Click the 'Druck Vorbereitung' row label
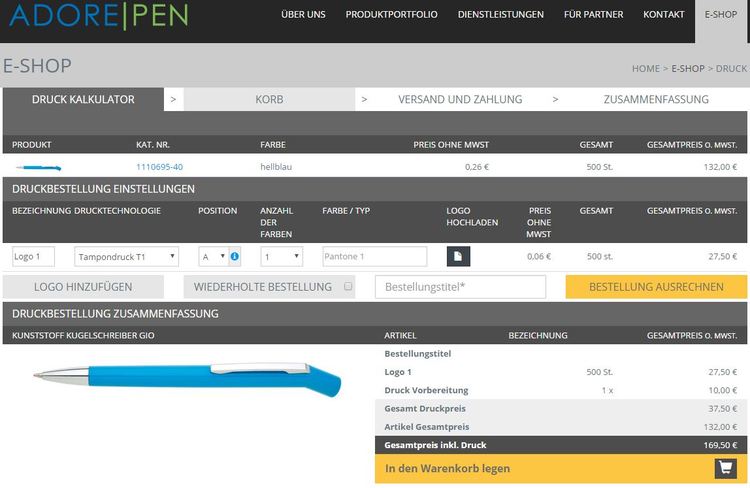The width and height of the screenshot is (750, 488). coord(426,390)
